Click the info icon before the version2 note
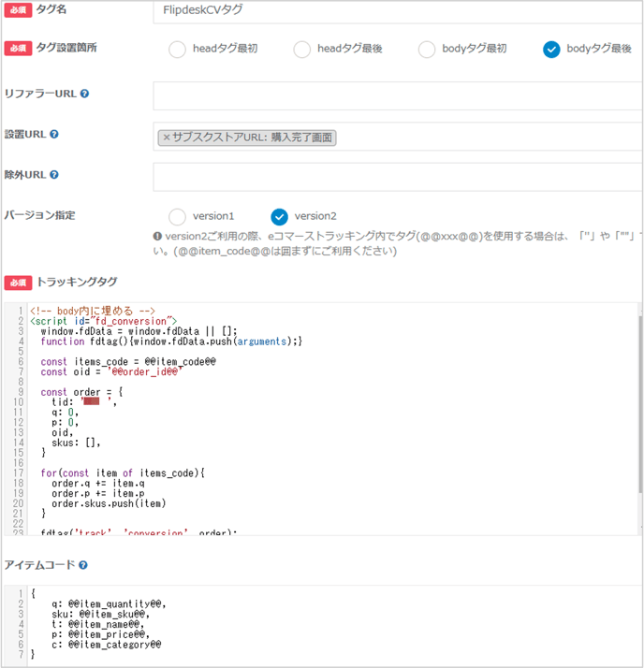644x668 pixels. [x=157, y=236]
